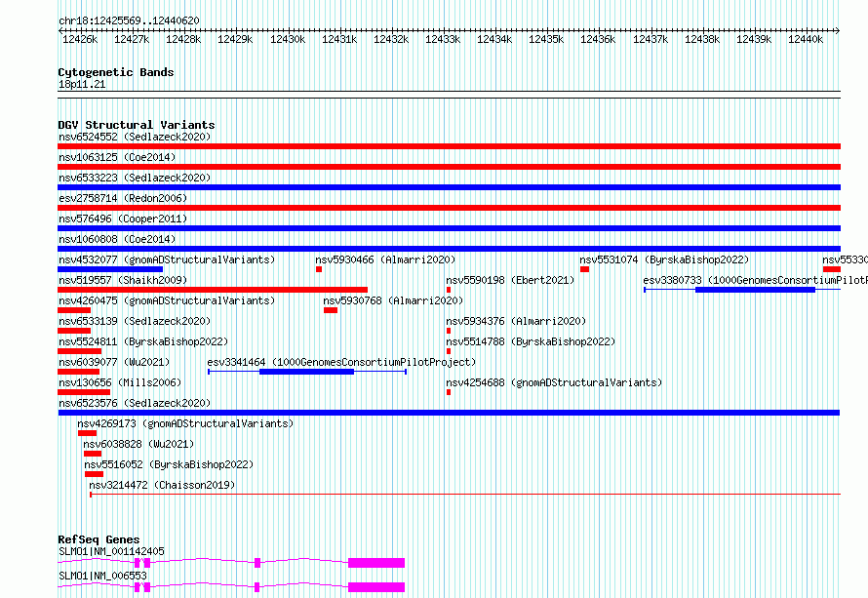Select the blue bar under nsv6523576
The width and height of the screenshot is (868, 598).
[x=449, y=413]
